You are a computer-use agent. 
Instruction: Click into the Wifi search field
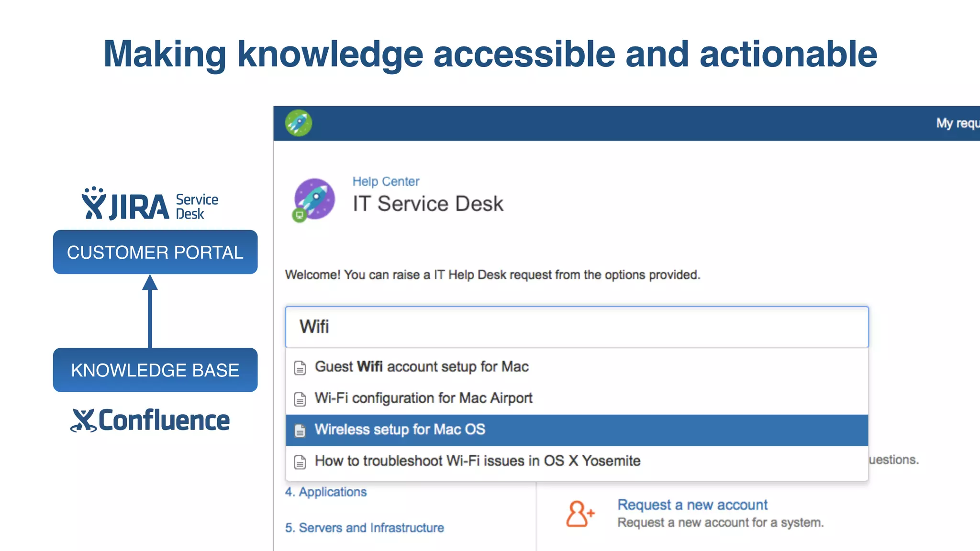click(x=577, y=327)
